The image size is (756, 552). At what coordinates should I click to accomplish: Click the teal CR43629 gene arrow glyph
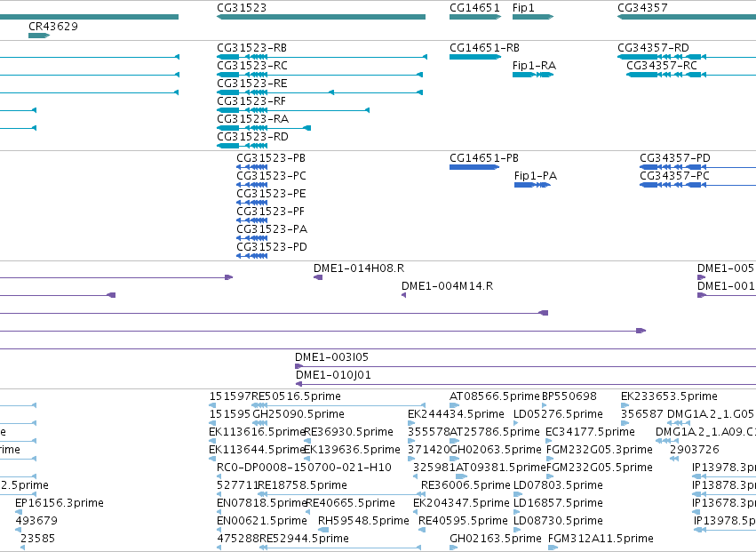click(39, 36)
